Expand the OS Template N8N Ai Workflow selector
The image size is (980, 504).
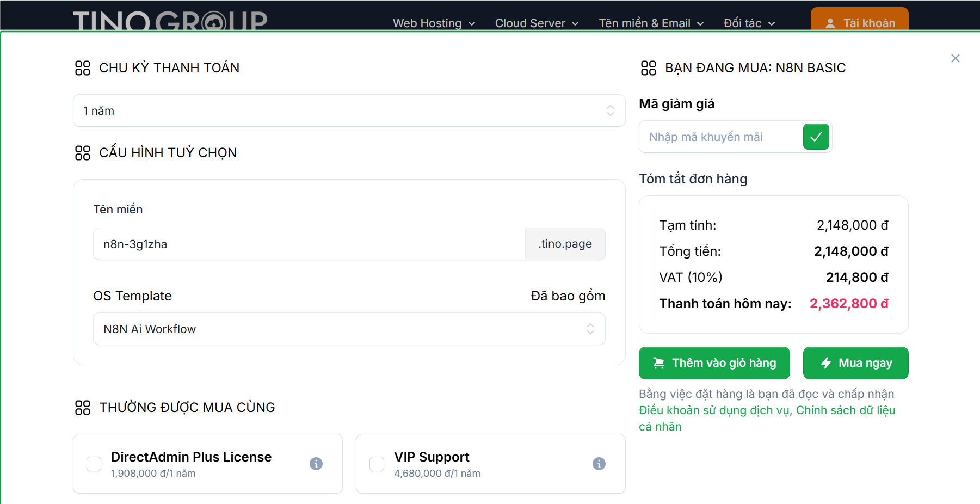point(349,329)
